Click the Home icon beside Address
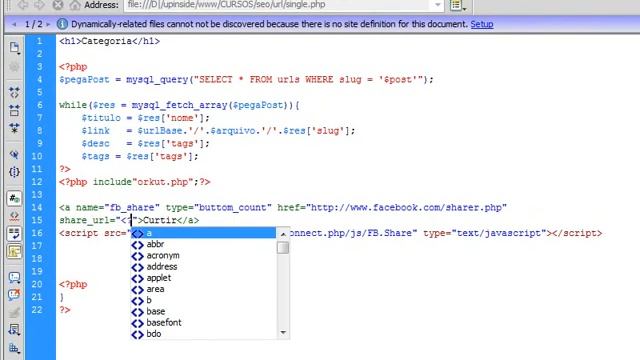 tap(74, 5)
